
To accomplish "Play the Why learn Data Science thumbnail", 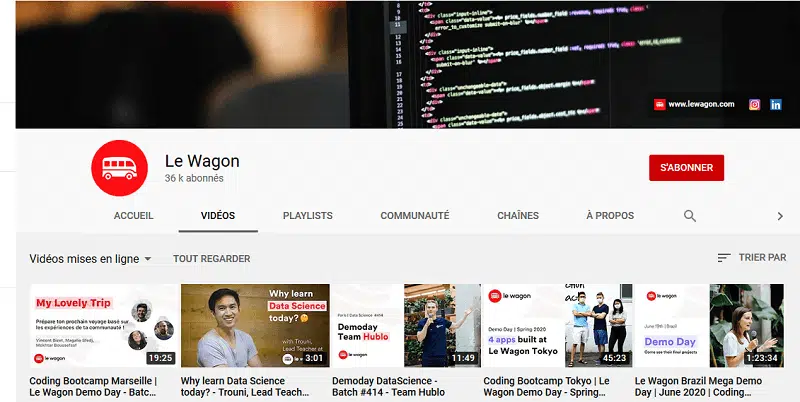I will point(254,326).
